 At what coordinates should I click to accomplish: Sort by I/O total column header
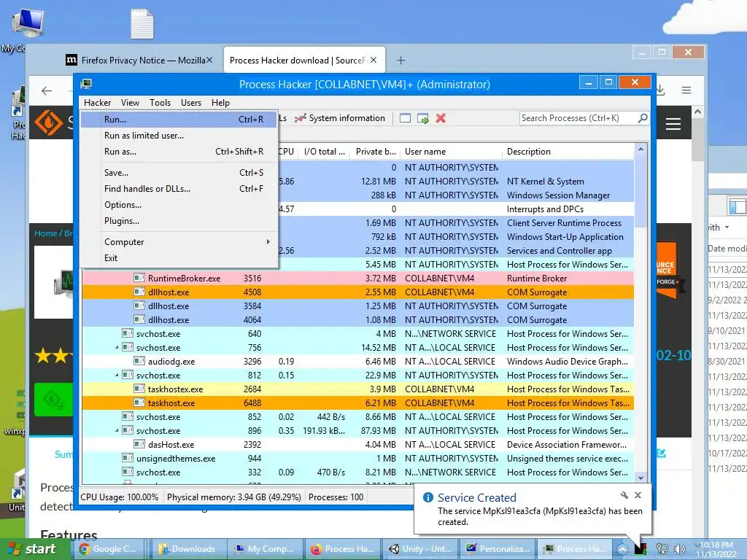[x=325, y=152]
